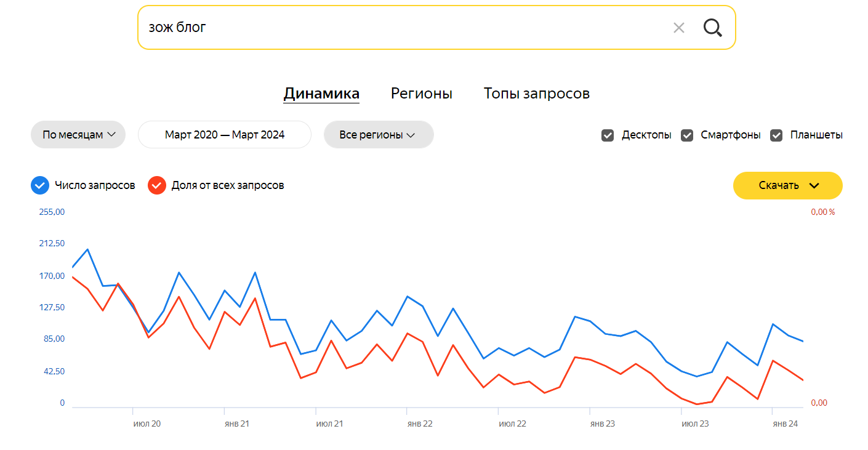868x450 pixels.
Task: Expand the По месяцам period dropdown
Action: click(78, 134)
